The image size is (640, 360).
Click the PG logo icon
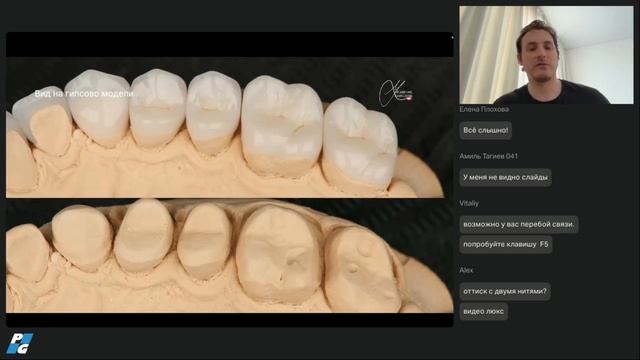20,343
